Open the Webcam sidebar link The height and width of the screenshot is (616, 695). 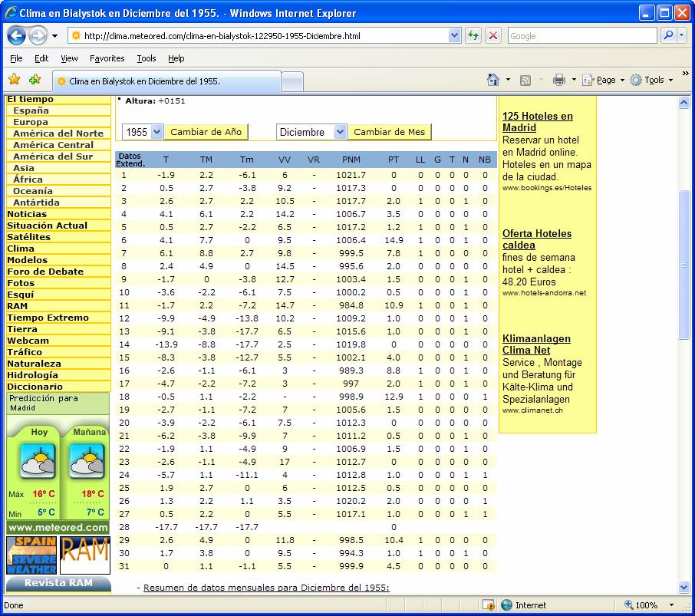[28, 341]
